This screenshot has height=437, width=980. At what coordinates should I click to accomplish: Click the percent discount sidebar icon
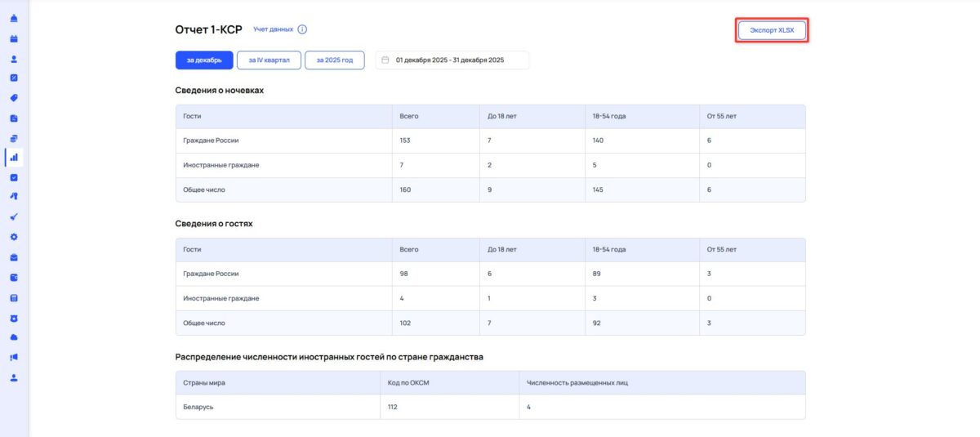(14, 78)
